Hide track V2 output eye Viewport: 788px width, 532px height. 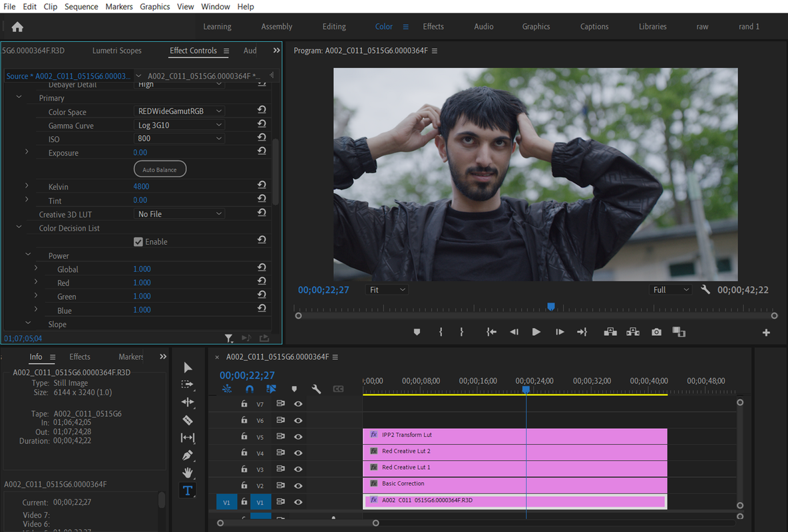tap(298, 486)
